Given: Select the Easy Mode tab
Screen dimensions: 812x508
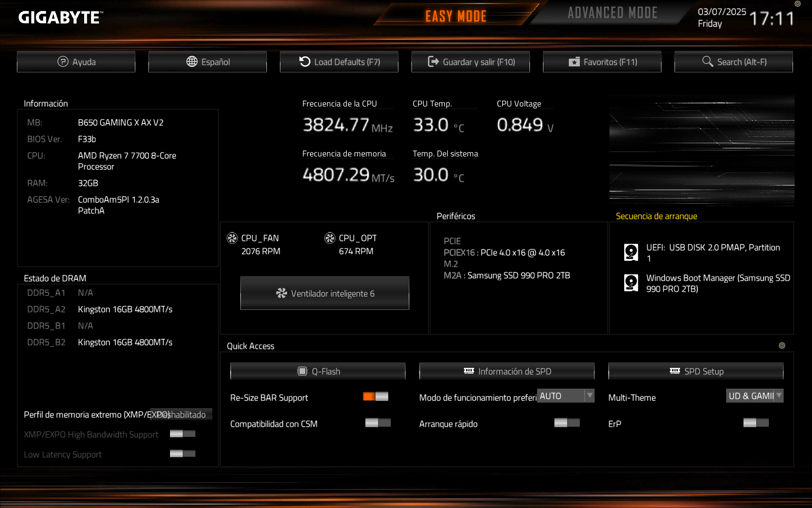Looking at the screenshot, I should [x=456, y=16].
